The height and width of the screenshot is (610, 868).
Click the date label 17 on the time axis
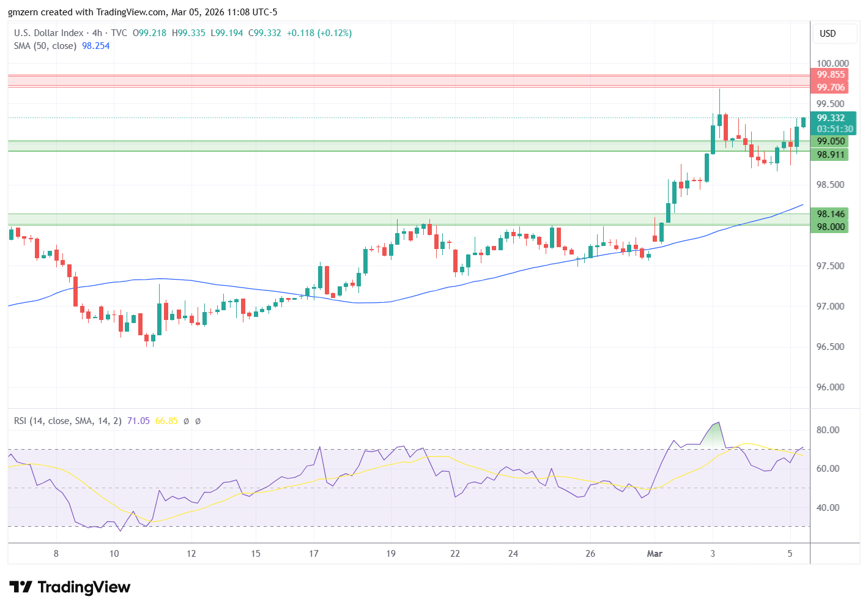point(314,554)
